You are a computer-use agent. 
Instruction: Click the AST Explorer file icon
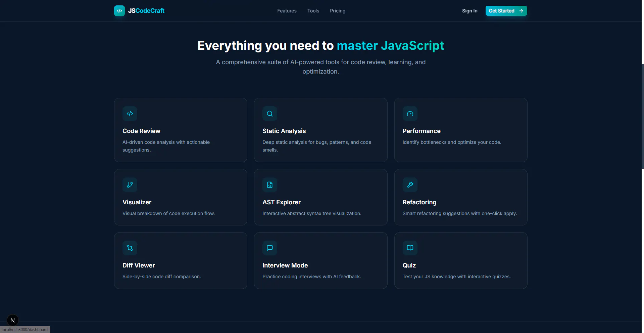pyautogui.click(x=270, y=185)
